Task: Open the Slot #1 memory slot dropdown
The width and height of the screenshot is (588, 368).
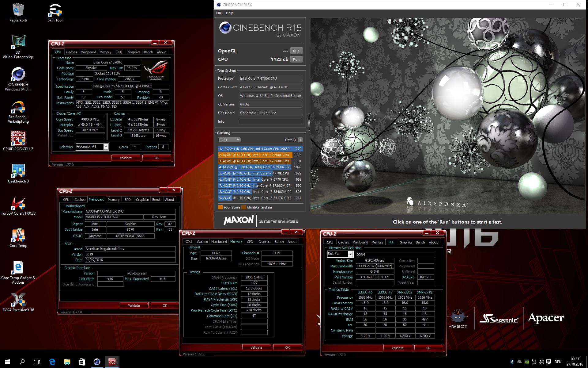Action: (x=350, y=254)
